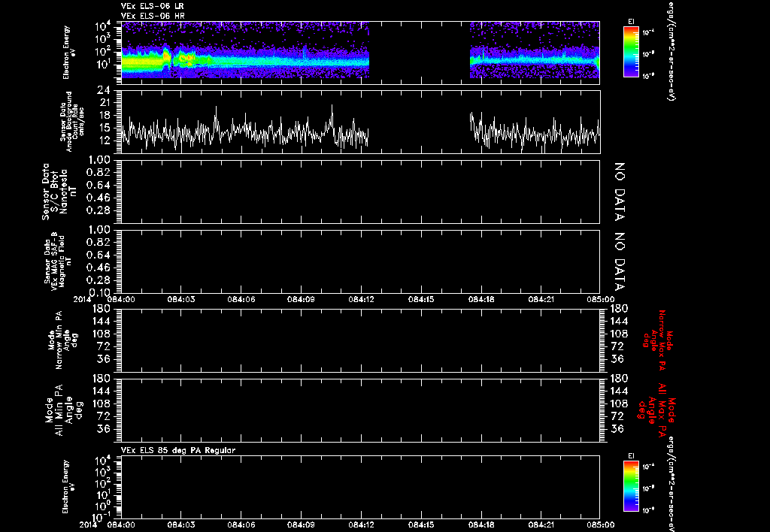The image size is (770, 532).
Task: Click the '0.10' tick in the MAG SAF-B panel
Action: coord(98,293)
